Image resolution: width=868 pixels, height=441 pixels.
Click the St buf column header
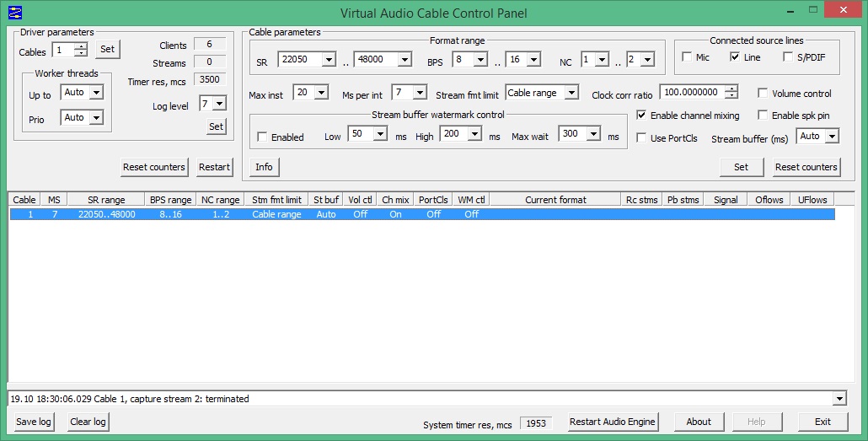(326, 200)
